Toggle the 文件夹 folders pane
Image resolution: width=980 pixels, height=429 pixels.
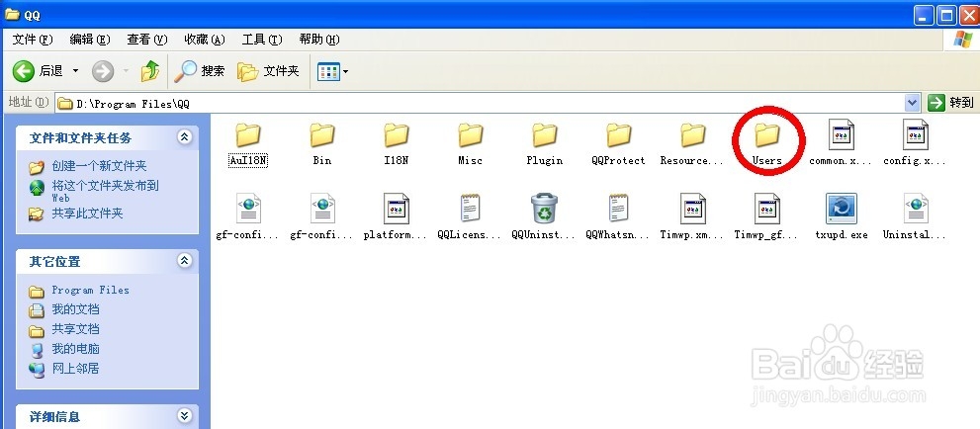[269, 71]
